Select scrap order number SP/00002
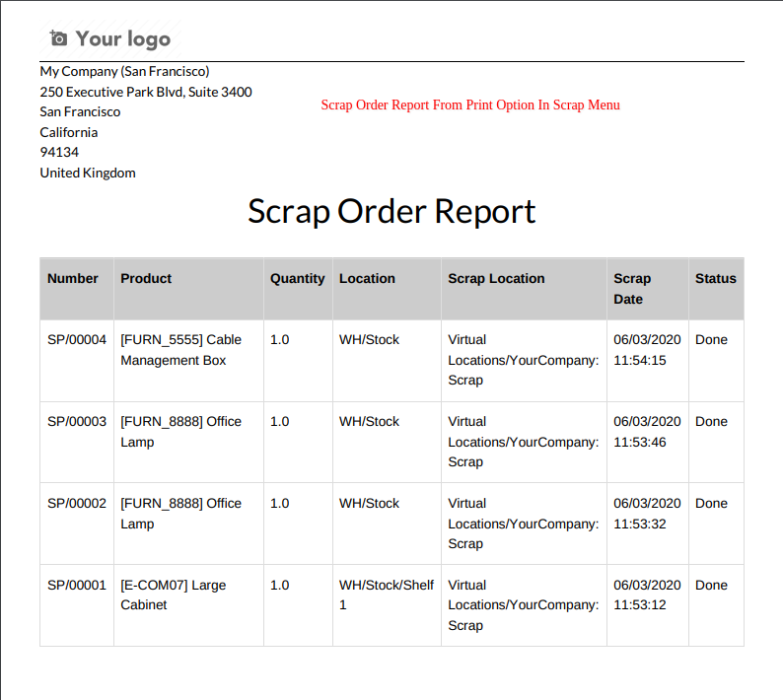The width and height of the screenshot is (783, 700). (77, 504)
